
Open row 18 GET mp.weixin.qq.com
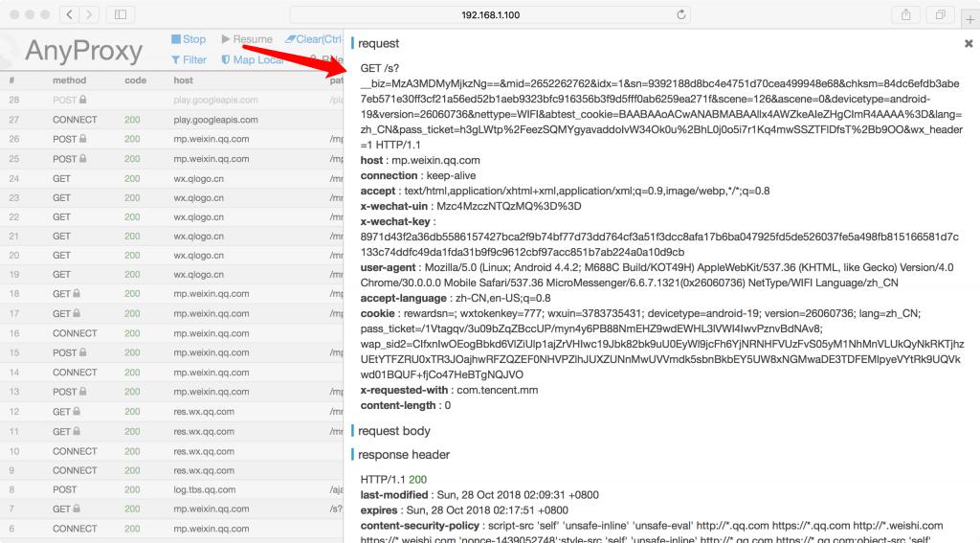(172, 293)
